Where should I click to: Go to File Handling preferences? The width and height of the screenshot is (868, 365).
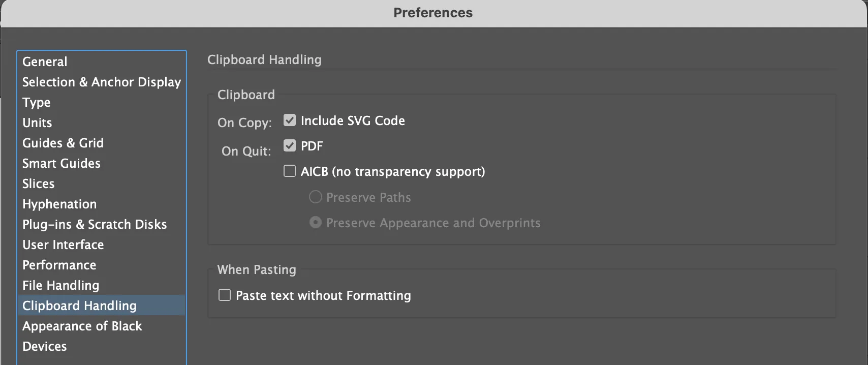(x=61, y=285)
